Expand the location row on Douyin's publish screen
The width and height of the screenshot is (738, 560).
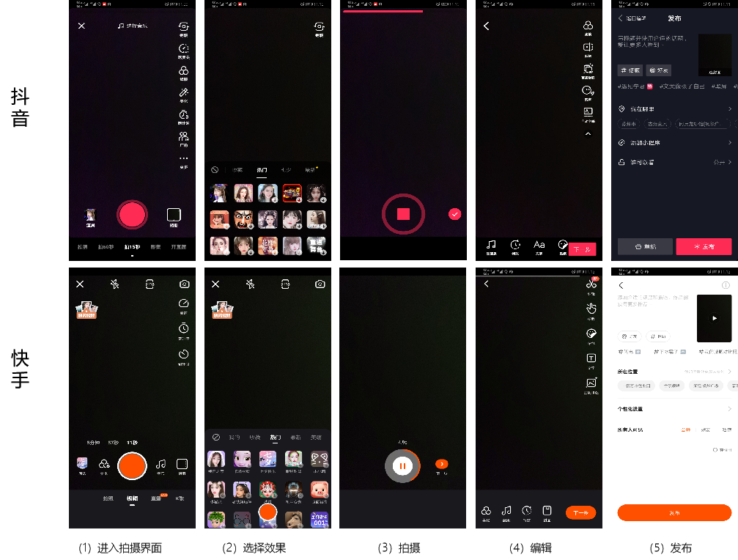tap(674, 108)
